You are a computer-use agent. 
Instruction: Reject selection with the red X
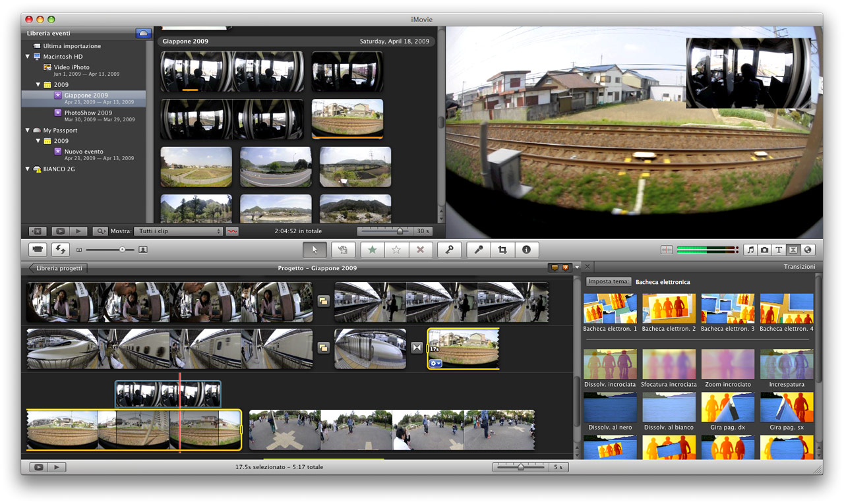coord(420,250)
